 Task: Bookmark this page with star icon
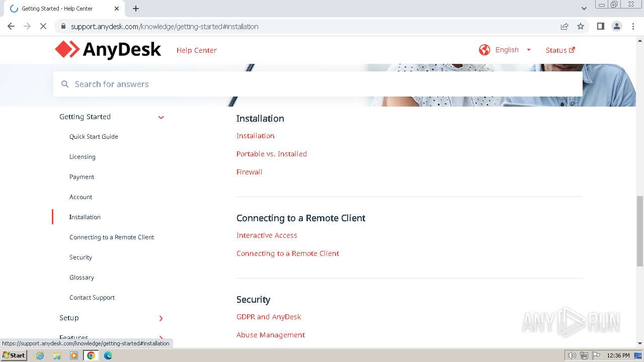pos(581,26)
